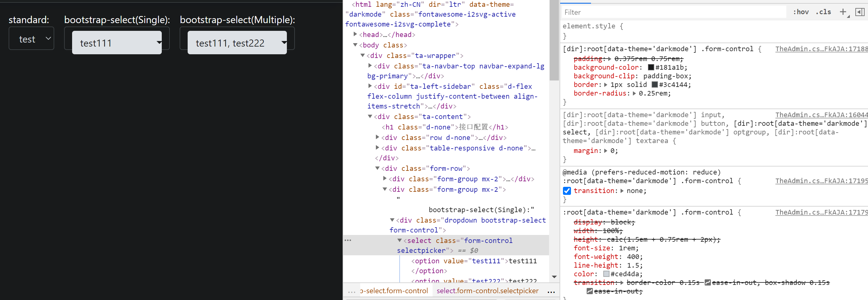Viewport: 868px width, 300px height.
Task: Add a new style rule with the + icon
Action: pos(844,12)
